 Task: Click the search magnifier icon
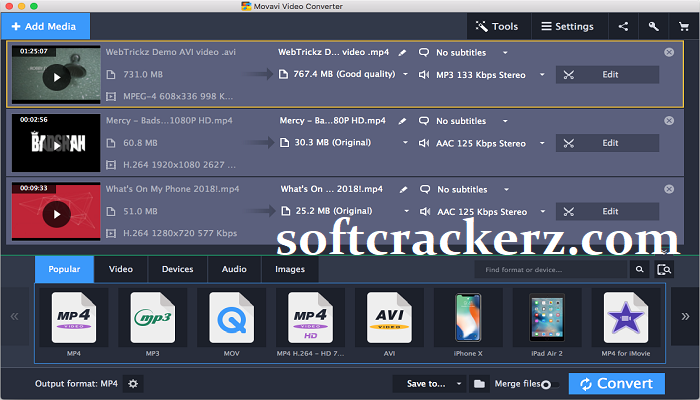point(640,270)
